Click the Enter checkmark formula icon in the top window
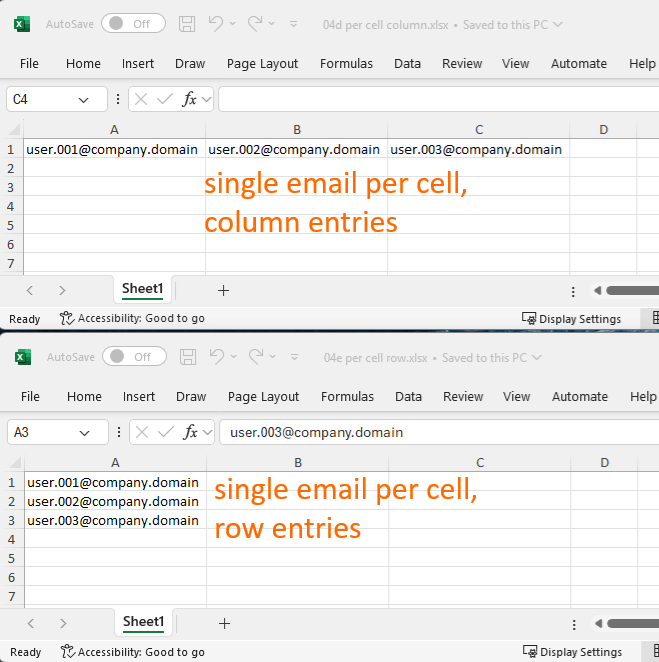Image resolution: width=659 pixels, height=662 pixels. pos(165,99)
